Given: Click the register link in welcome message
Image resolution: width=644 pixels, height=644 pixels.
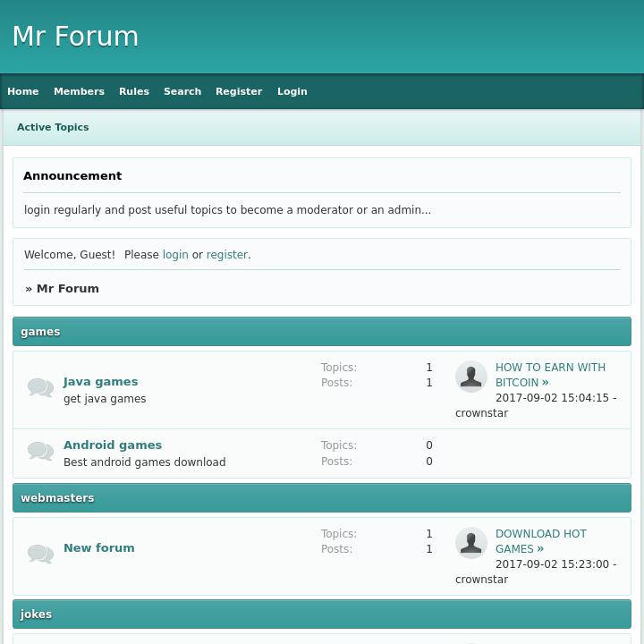Looking at the screenshot, I should (x=226, y=255).
